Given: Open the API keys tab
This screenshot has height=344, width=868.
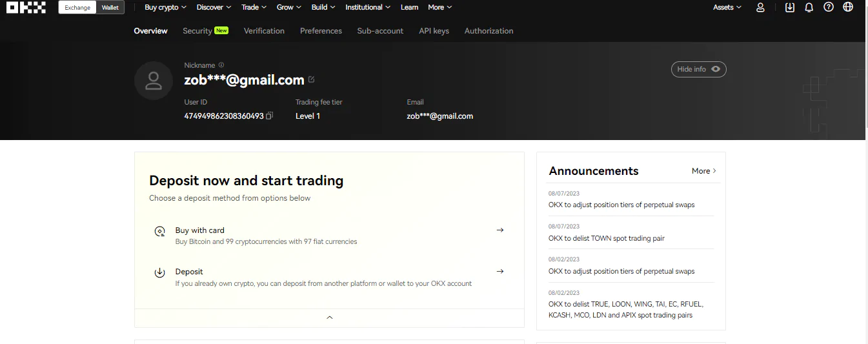Looking at the screenshot, I should click(x=434, y=30).
